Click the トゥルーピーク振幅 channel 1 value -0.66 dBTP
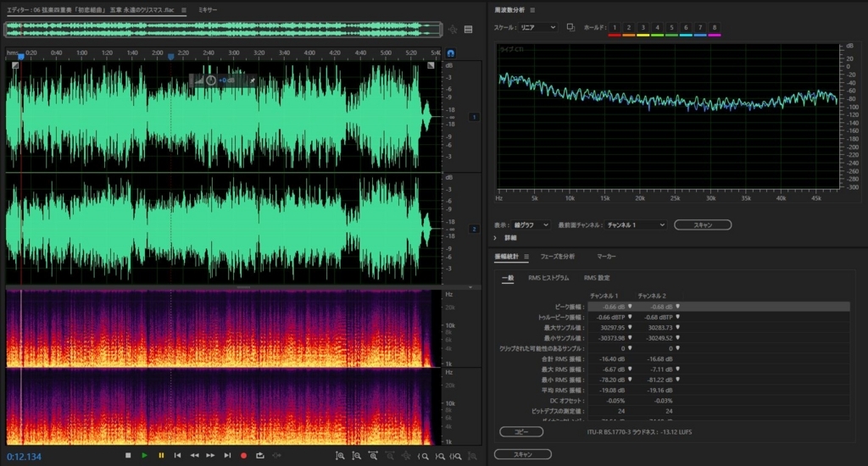 [x=610, y=317]
